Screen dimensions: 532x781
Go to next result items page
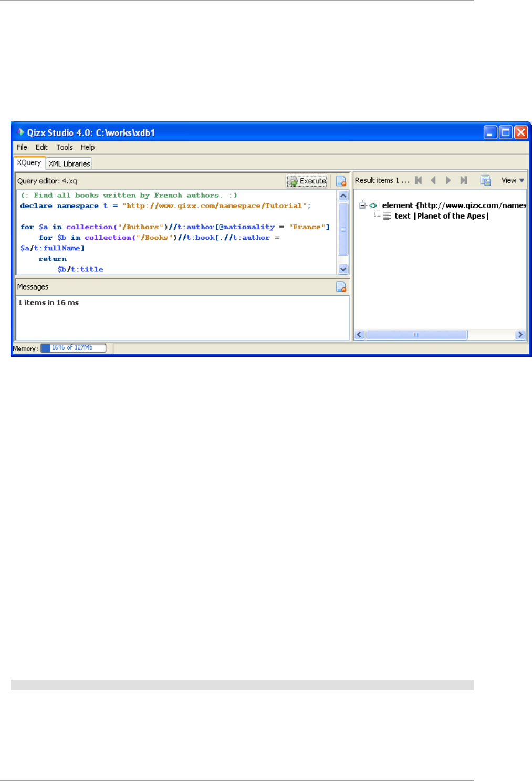click(448, 180)
